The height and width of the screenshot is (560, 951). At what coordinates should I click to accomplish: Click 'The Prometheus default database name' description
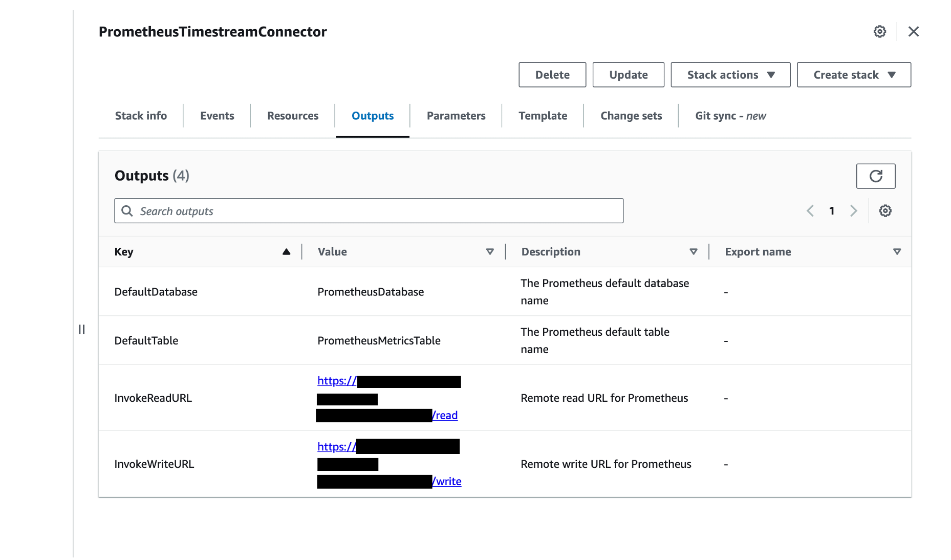tap(605, 292)
